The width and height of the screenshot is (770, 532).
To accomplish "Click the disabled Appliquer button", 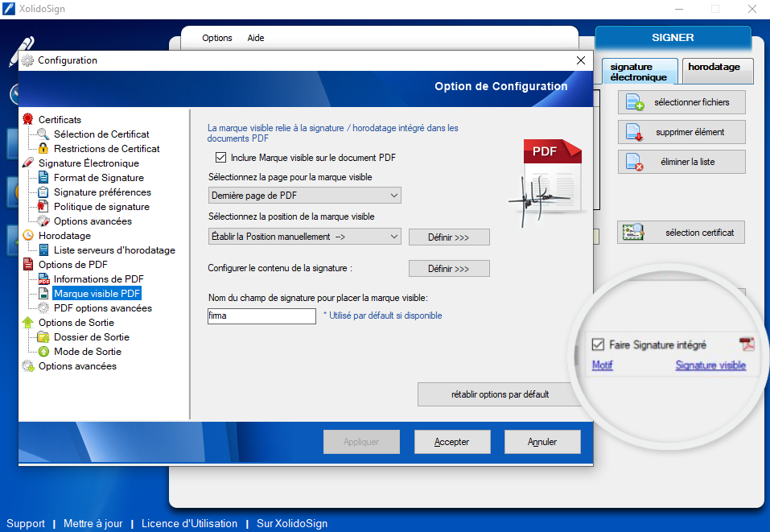I will click(x=361, y=442).
